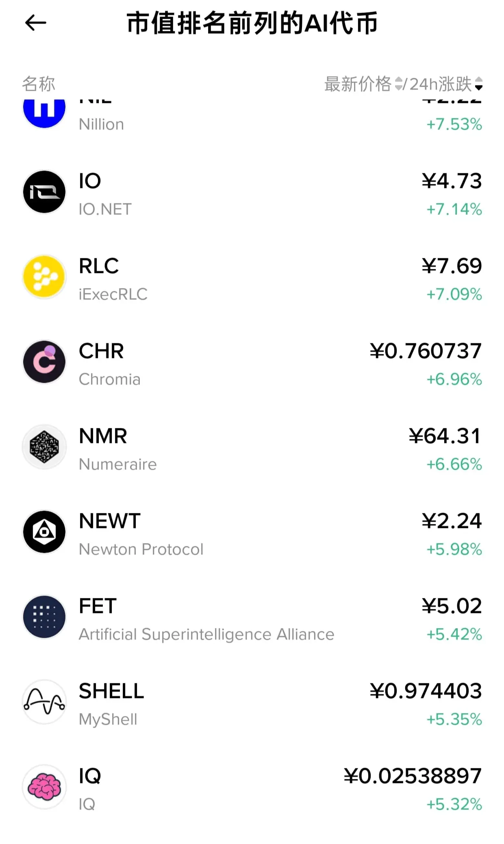This screenshot has width=504, height=844.
Task: Tap the NEWT +5.98% change
Action: click(x=454, y=549)
